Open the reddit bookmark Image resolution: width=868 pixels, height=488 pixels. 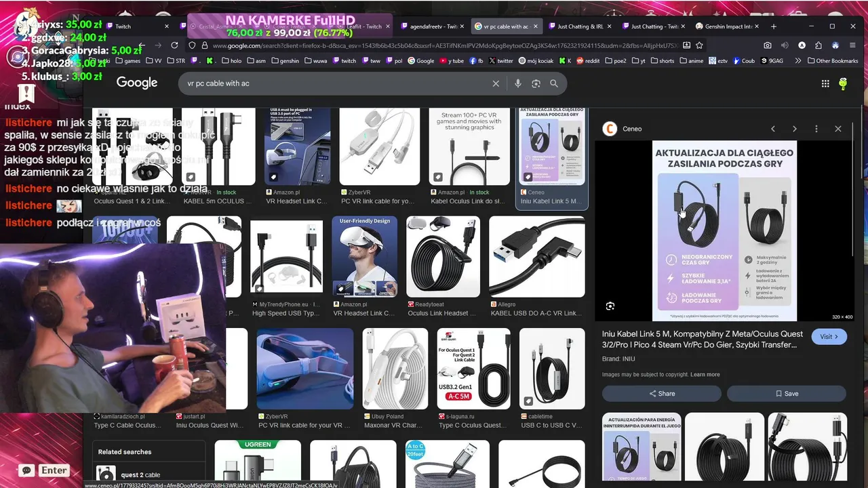[587, 60]
